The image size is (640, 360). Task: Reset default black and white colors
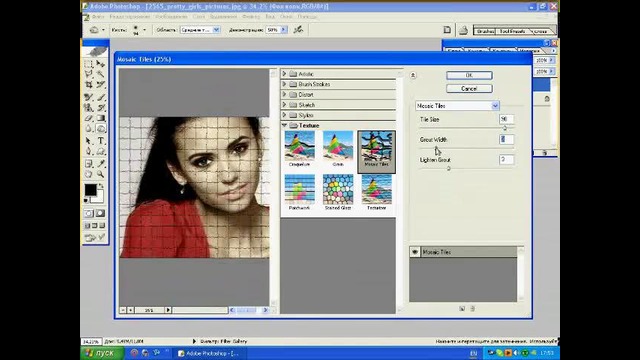86,200
